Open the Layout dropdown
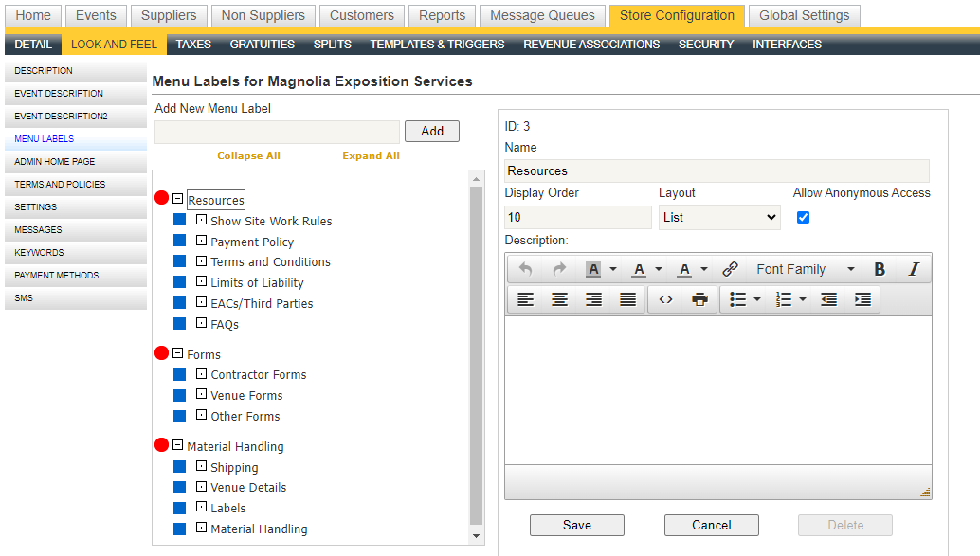 [719, 217]
